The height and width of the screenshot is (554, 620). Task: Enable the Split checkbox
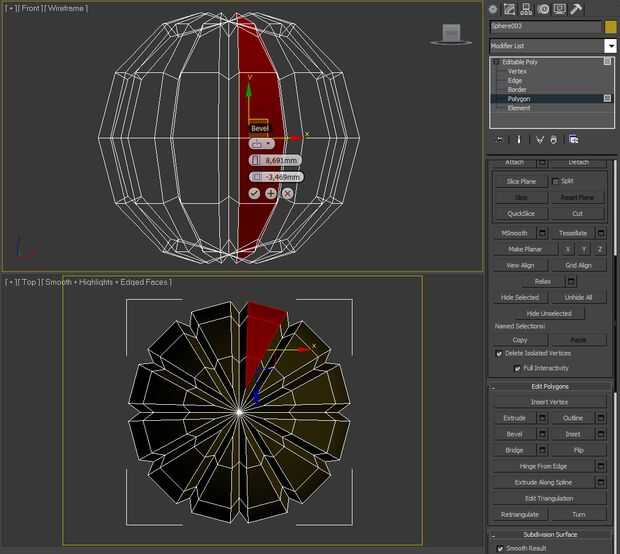click(x=556, y=181)
